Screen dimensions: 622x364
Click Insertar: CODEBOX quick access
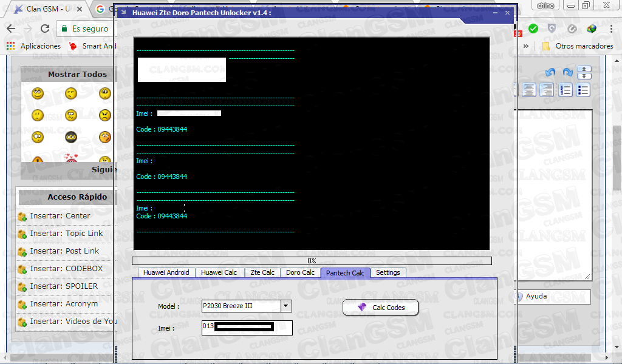click(x=66, y=269)
